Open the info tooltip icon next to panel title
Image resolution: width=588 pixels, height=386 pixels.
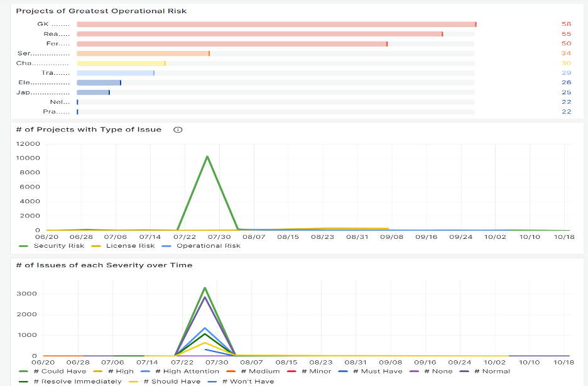click(x=176, y=130)
